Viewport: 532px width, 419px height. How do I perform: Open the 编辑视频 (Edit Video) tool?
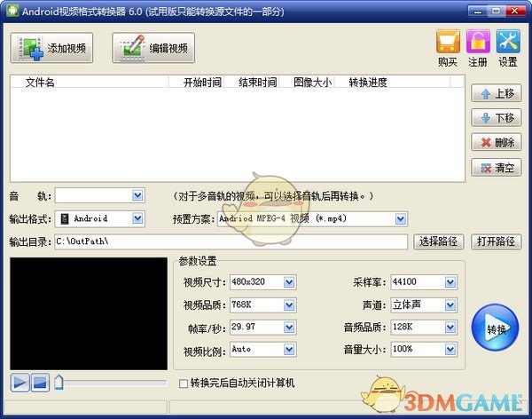[153, 48]
